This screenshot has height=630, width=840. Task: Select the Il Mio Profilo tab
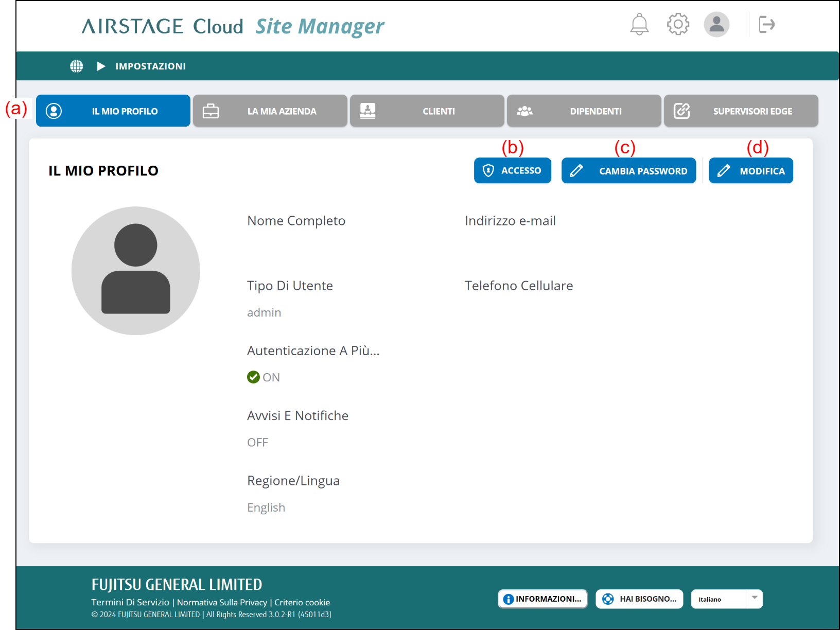[x=113, y=111]
